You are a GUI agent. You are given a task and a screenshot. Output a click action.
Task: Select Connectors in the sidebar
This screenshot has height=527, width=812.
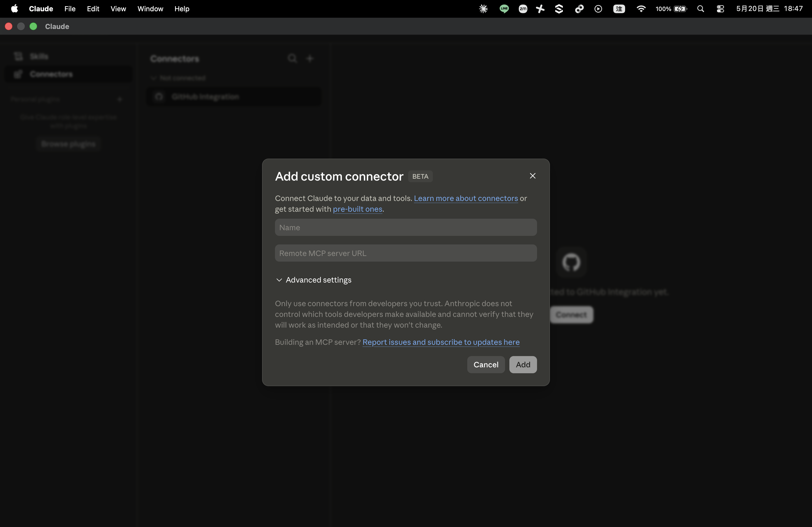pyautogui.click(x=68, y=74)
